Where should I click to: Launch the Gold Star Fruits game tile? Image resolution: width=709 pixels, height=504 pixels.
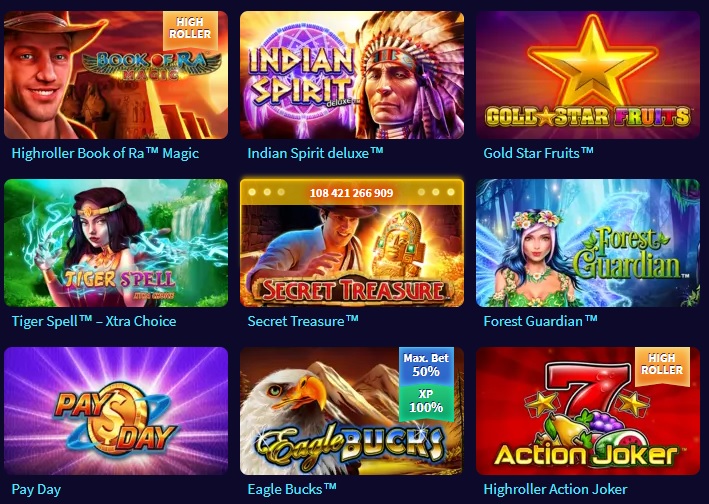click(588, 75)
